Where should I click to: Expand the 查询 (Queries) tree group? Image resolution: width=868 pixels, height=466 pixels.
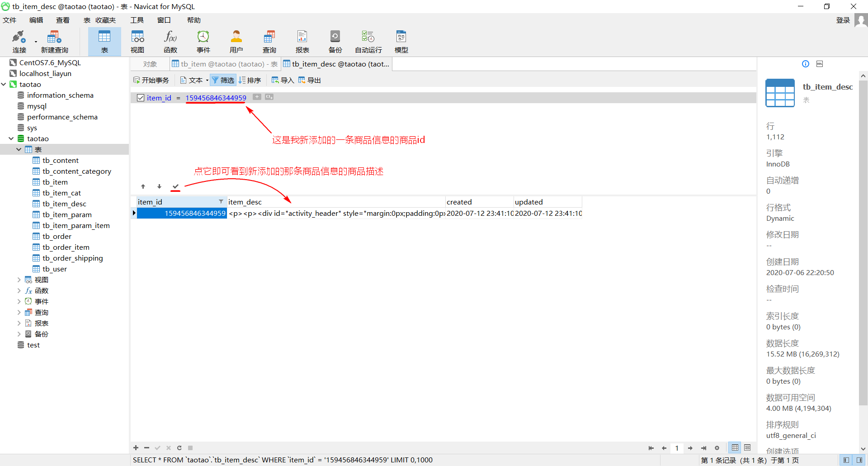pos(19,312)
